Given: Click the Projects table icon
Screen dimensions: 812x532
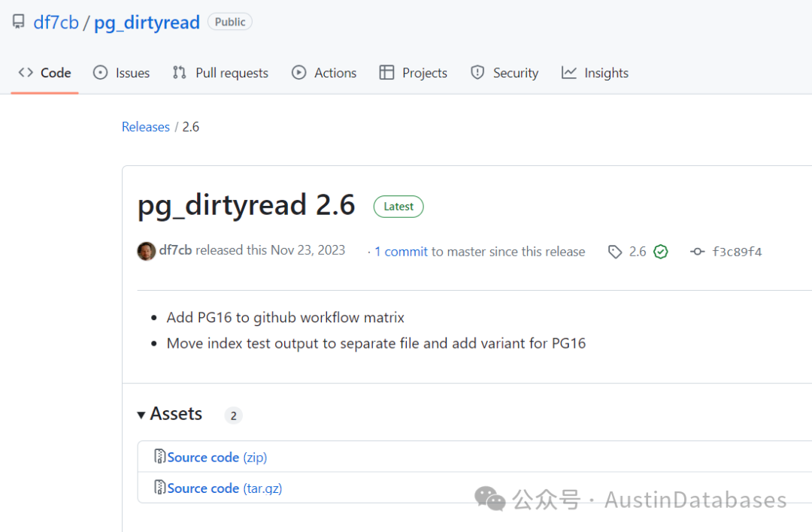Looking at the screenshot, I should 386,72.
